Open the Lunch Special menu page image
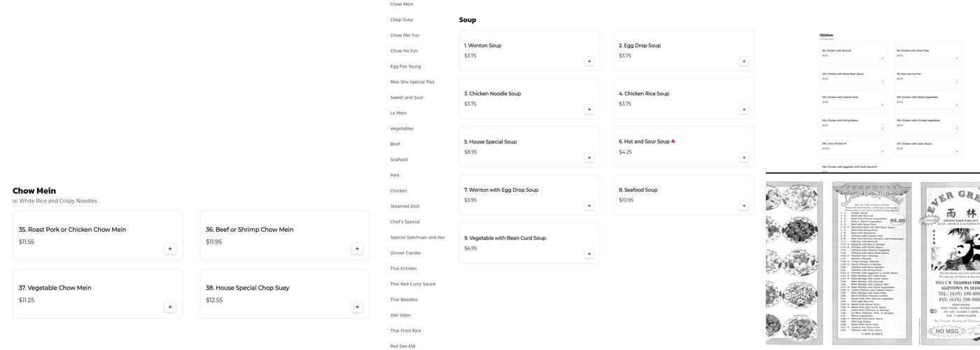 tap(871, 263)
